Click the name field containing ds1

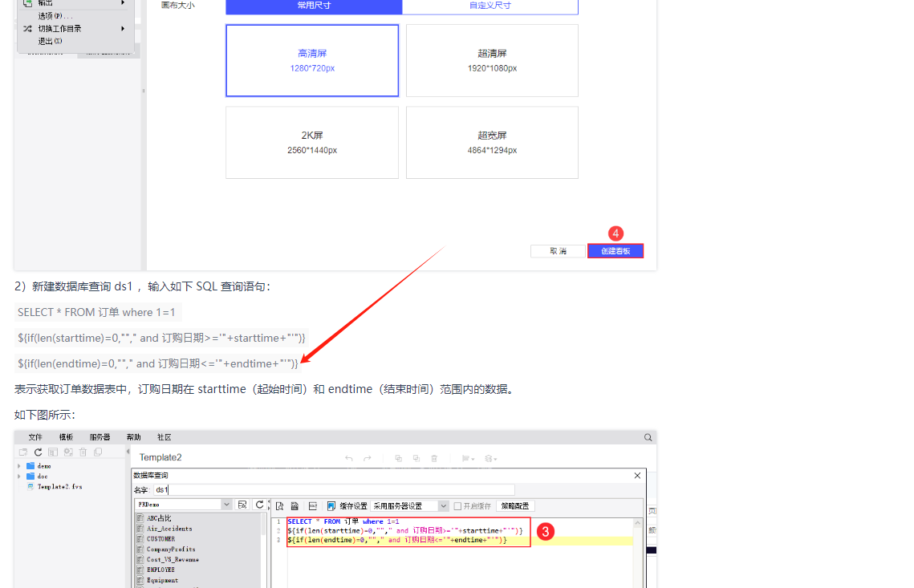pyautogui.click(x=334, y=489)
